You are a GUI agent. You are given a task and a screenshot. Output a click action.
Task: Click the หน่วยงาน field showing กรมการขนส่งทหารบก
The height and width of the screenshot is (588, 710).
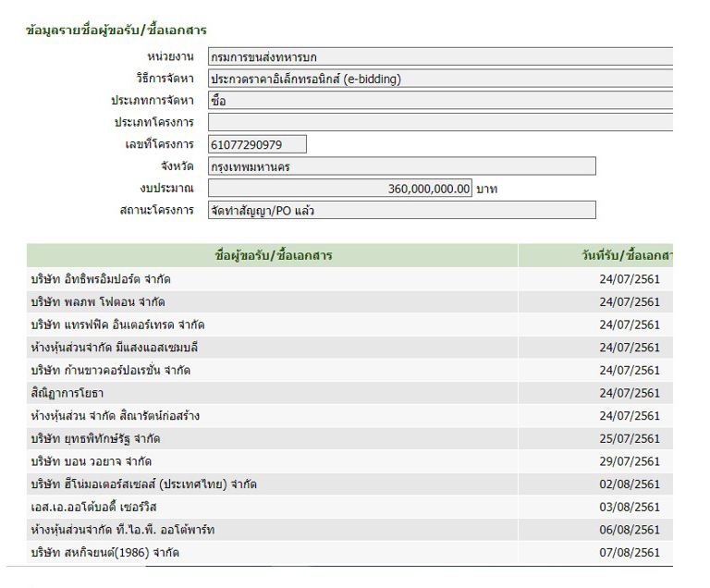(440, 56)
